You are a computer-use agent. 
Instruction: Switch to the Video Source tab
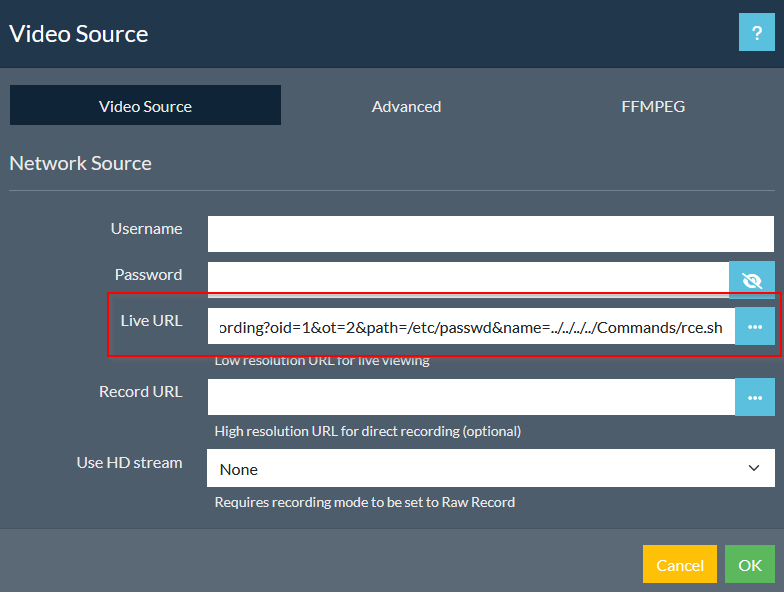pyautogui.click(x=145, y=106)
